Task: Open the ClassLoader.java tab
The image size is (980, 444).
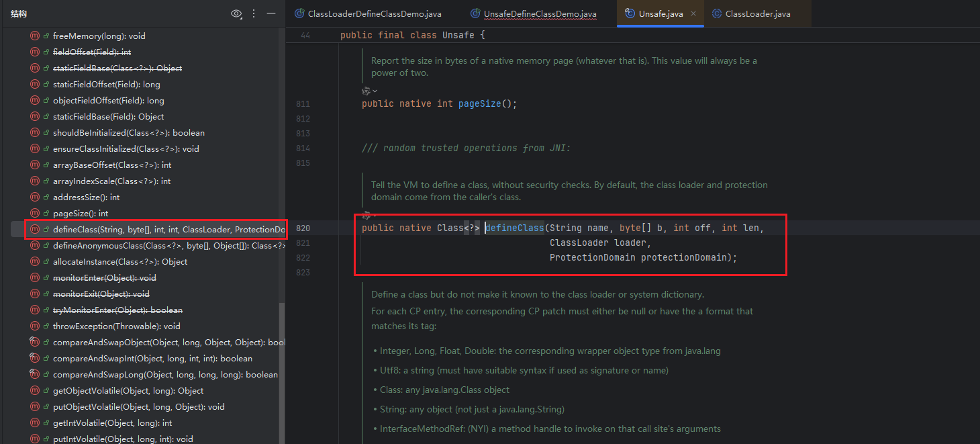Action: click(758, 13)
